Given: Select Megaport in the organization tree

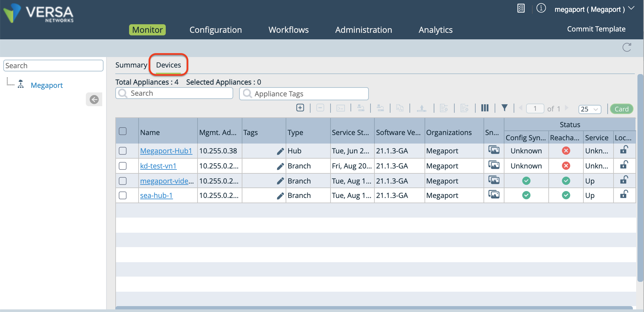Looking at the screenshot, I should click(47, 85).
